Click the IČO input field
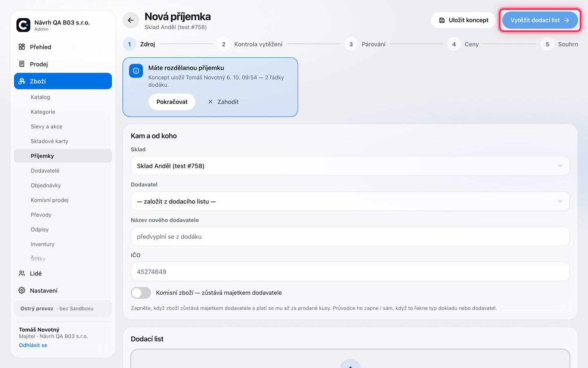 pos(350,272)
